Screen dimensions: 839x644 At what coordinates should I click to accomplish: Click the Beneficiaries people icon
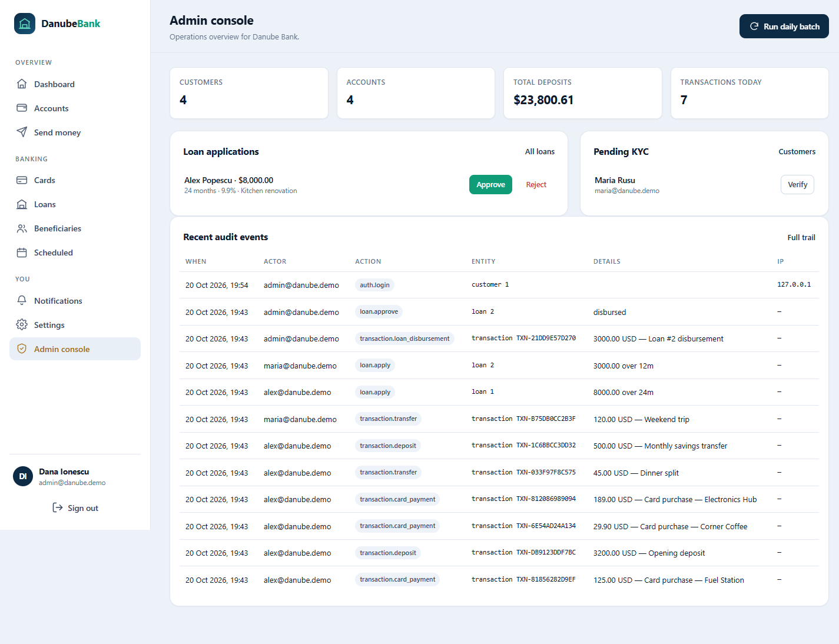(22, 228)
